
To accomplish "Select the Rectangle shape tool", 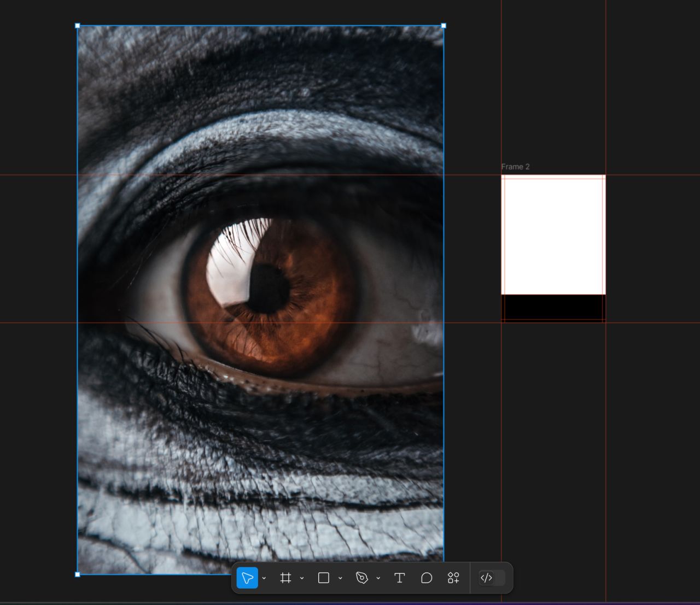I will coord(324,578).
